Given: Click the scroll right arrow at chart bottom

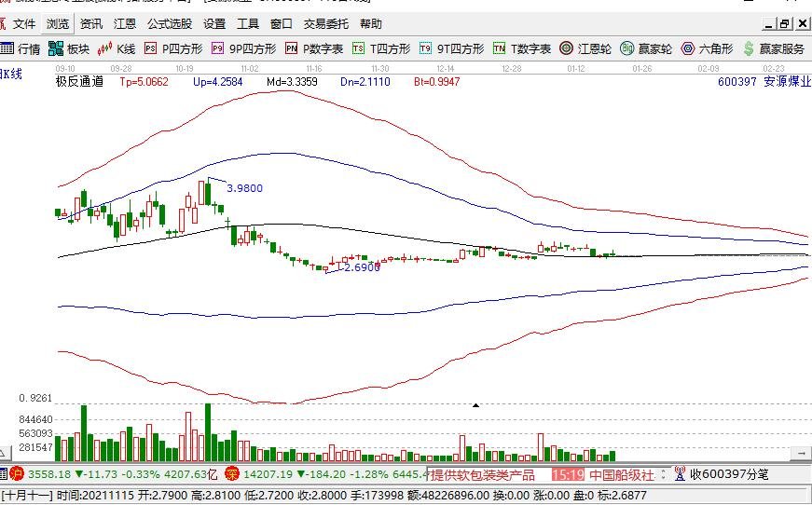Looking at the screenshot, I should (802, 453).
